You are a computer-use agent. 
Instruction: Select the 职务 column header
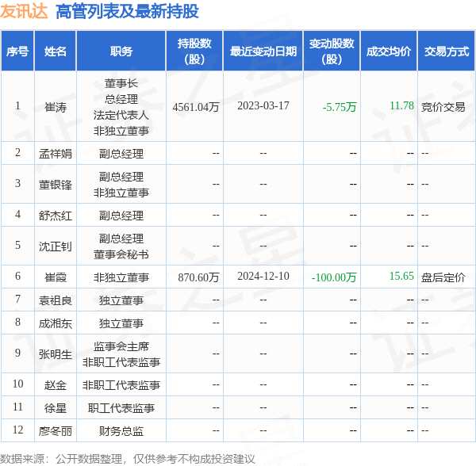(x=121, y=52)
